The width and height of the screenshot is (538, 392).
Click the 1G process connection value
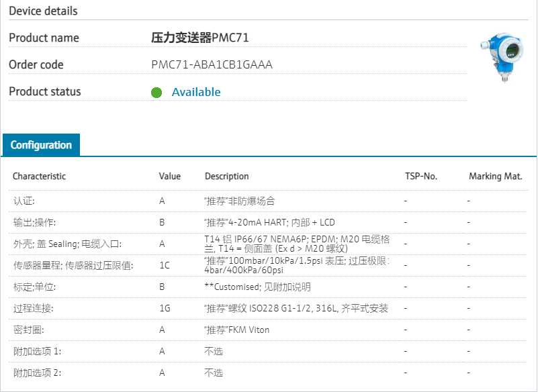tap(165, 308)
